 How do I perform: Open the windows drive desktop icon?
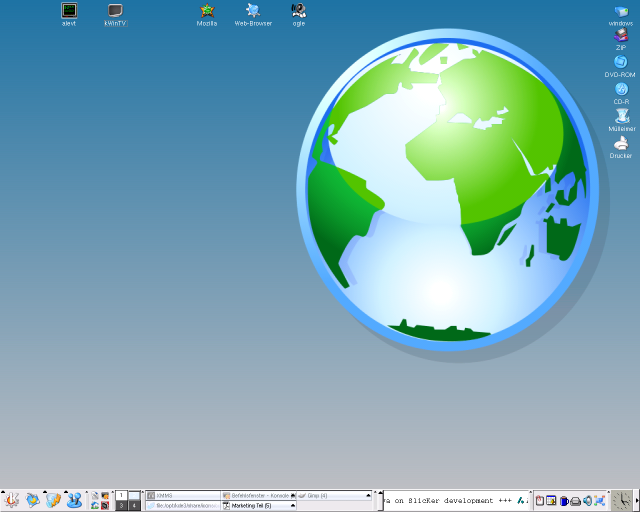621,16
